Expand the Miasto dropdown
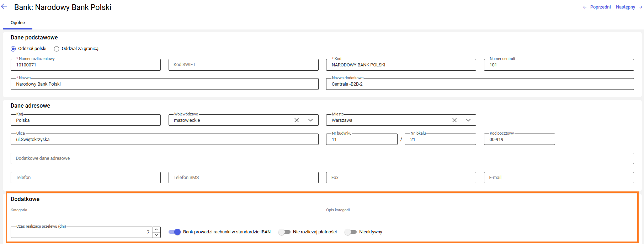Image resolution: width=644 pixels, height=244 pixels. point(468,120)
